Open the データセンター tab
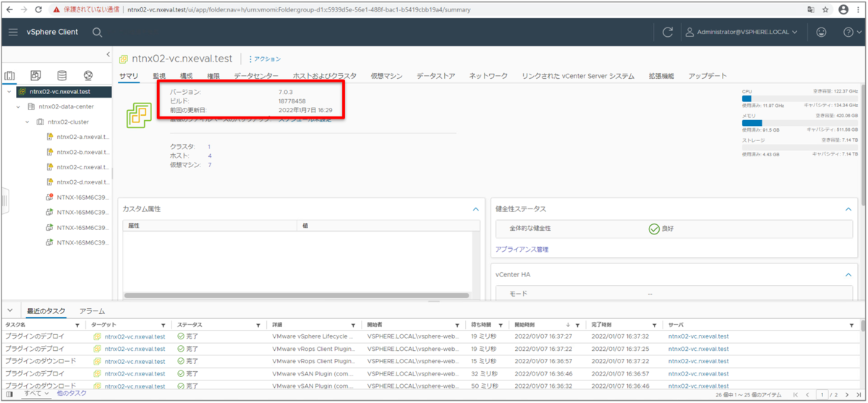The image size is (868, 403). pyautogui.click(x=256, y=76)
